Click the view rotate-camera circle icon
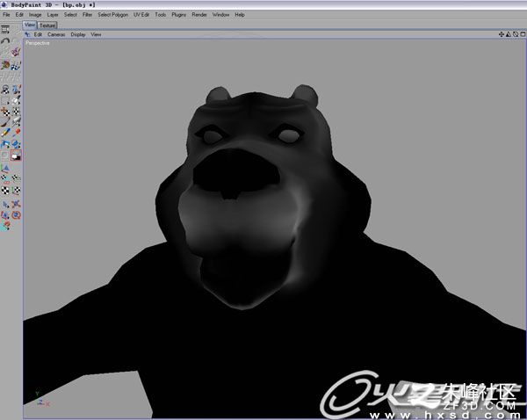527x420 pixels. click(516, 34)
